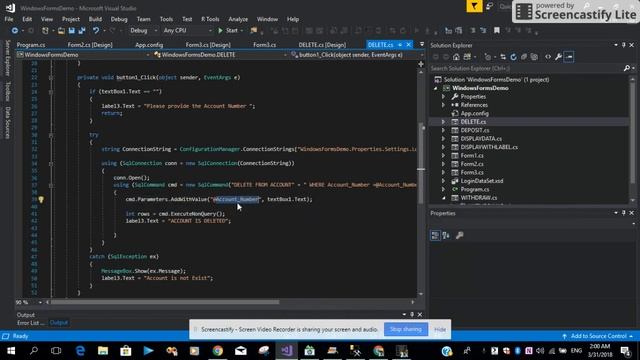Image resolution: width=640 pixels, height=360 pixels.
Task: Click the Categorized icon in Properties panel
Action: pos(435,235)
